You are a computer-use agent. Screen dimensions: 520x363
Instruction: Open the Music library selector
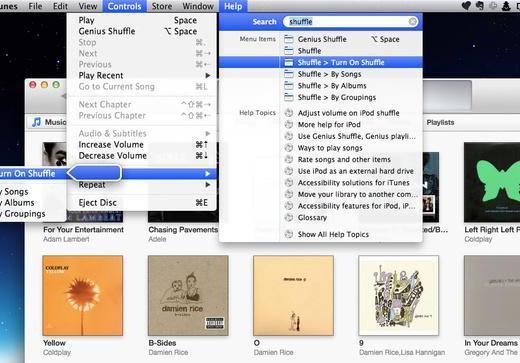(48, 122)
